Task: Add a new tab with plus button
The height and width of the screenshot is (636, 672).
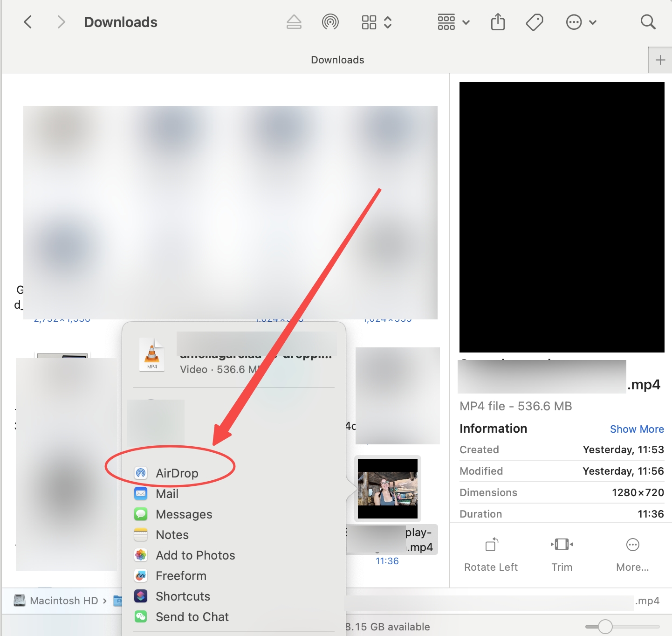Action: point(660,60)
